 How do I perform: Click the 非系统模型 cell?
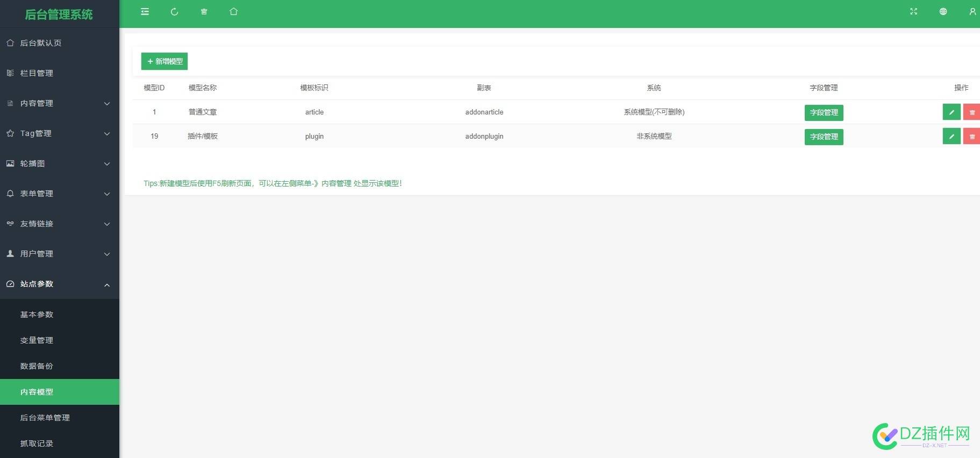tap(654, 136)
